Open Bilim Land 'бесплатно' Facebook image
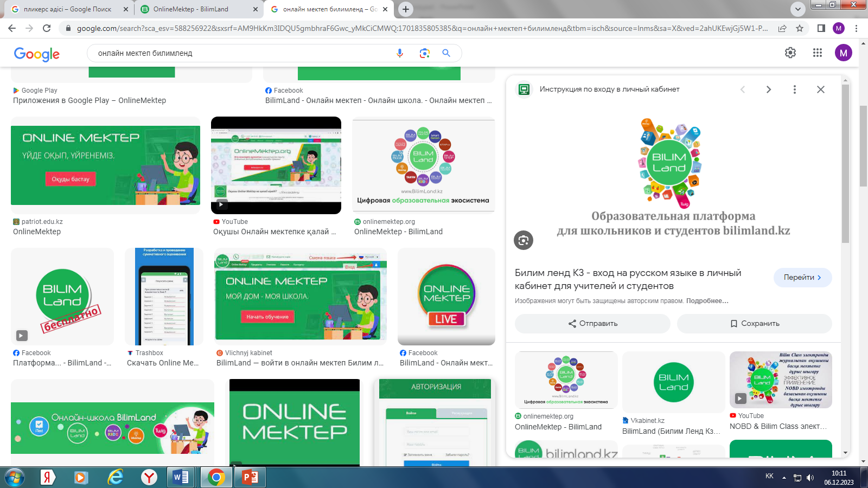868x488 pixels. pyautogui.click(x=62, y=297)
